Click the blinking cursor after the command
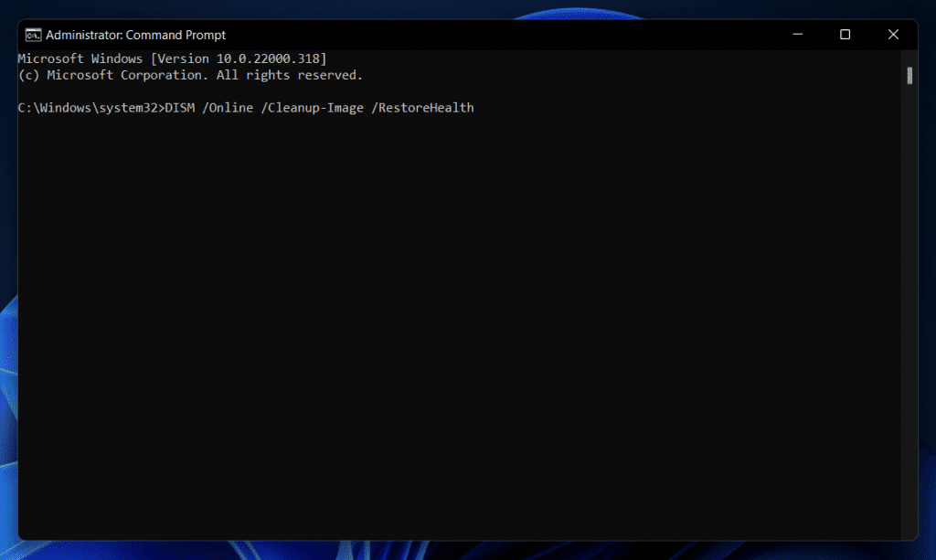This screenshot has width=936, height=560. [x=483, y=108]
